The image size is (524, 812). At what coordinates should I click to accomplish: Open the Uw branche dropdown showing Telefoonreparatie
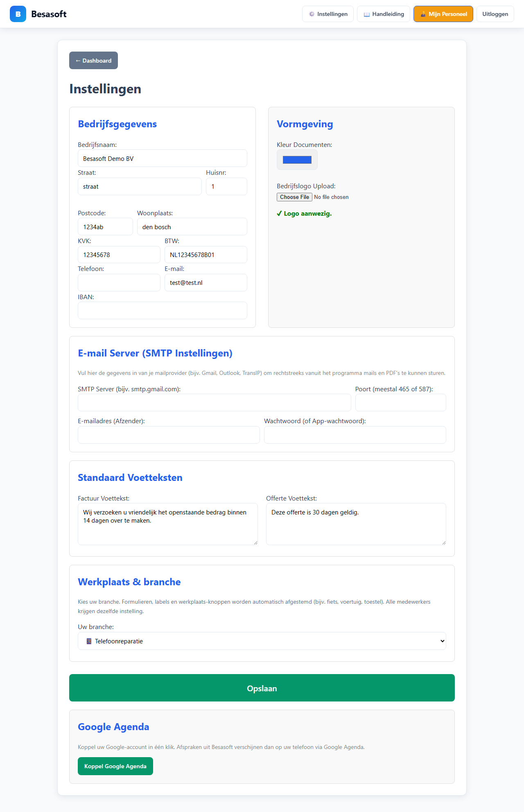262,641
